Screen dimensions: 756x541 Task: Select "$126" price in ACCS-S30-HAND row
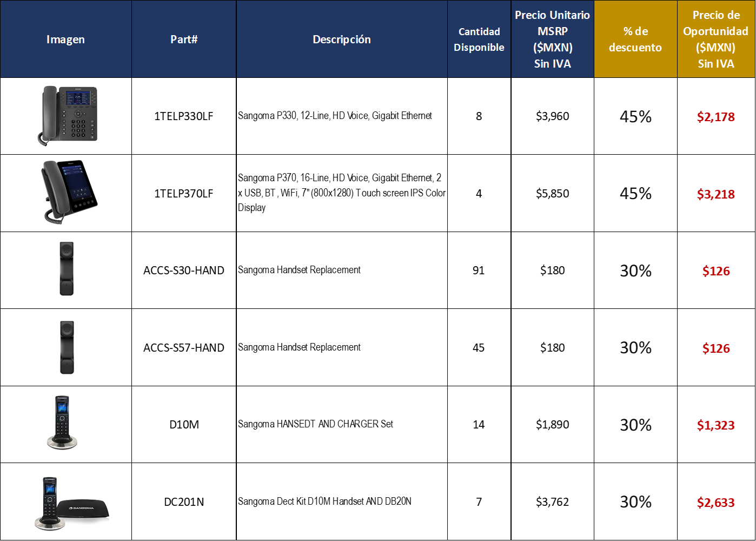pos(715,271)
